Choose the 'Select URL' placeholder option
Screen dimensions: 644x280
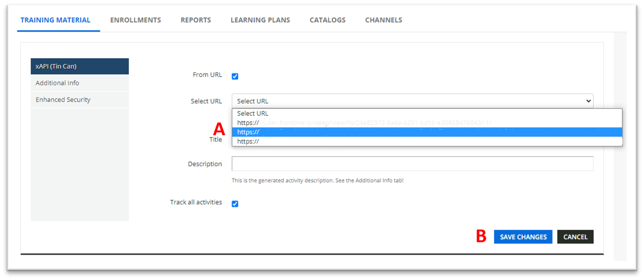pos(252,113)
